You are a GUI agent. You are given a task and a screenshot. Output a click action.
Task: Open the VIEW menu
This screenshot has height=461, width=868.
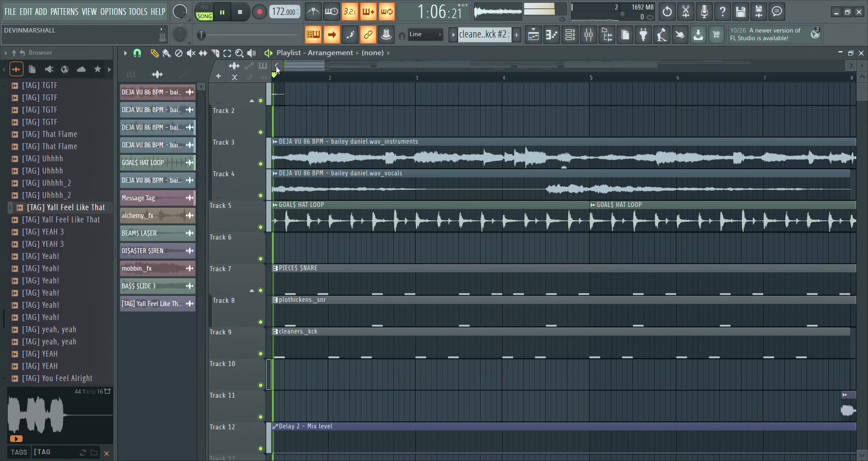pos(89,12)
